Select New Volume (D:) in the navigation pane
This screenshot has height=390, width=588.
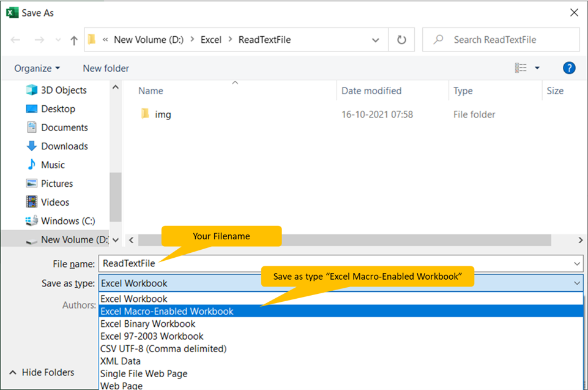tap(55, 239)
